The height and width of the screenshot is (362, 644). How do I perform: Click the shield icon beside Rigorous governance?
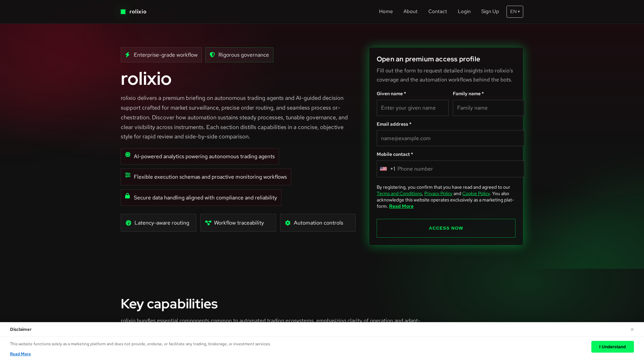212,55
